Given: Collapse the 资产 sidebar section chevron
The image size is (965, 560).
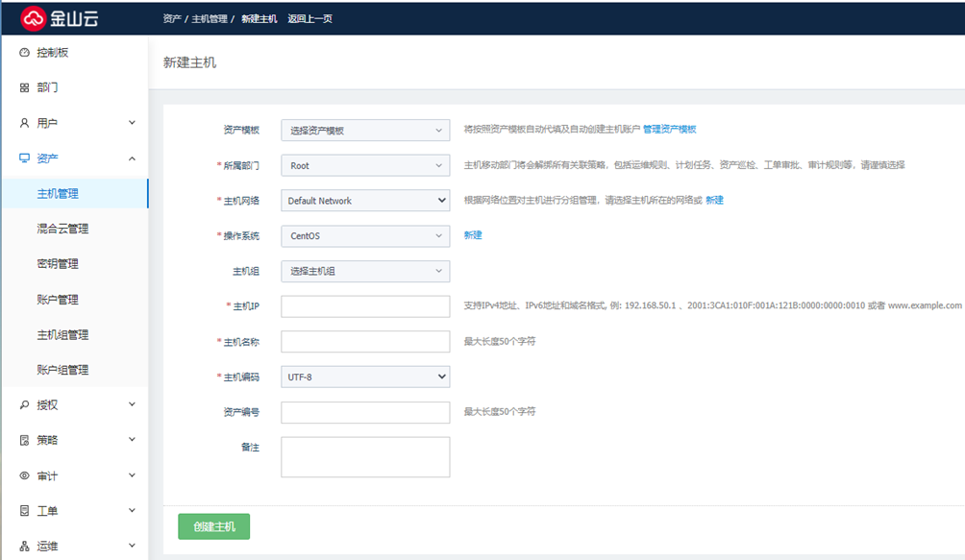Looking at the screenshot, I should pos(132,158).
